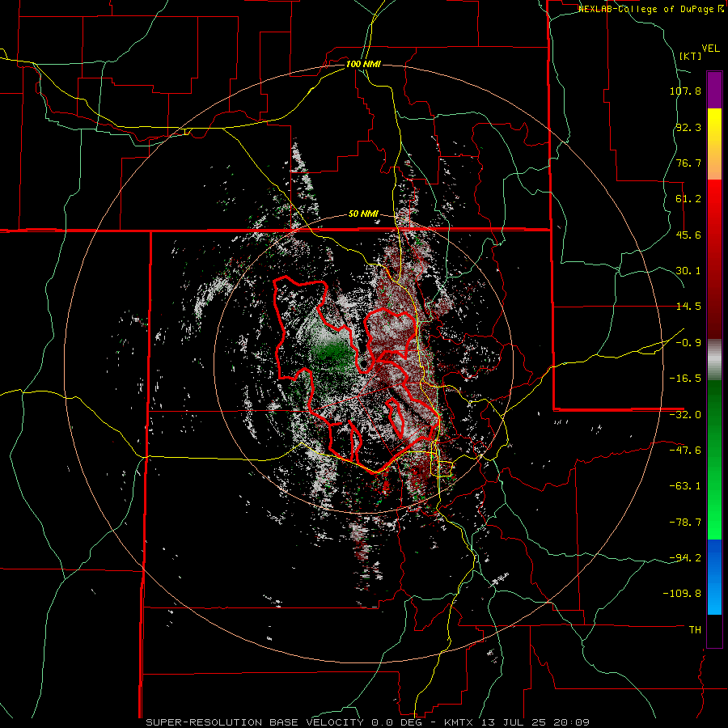Select the 30.1 legend value
The image size is (728, 728).
[688, 271]
